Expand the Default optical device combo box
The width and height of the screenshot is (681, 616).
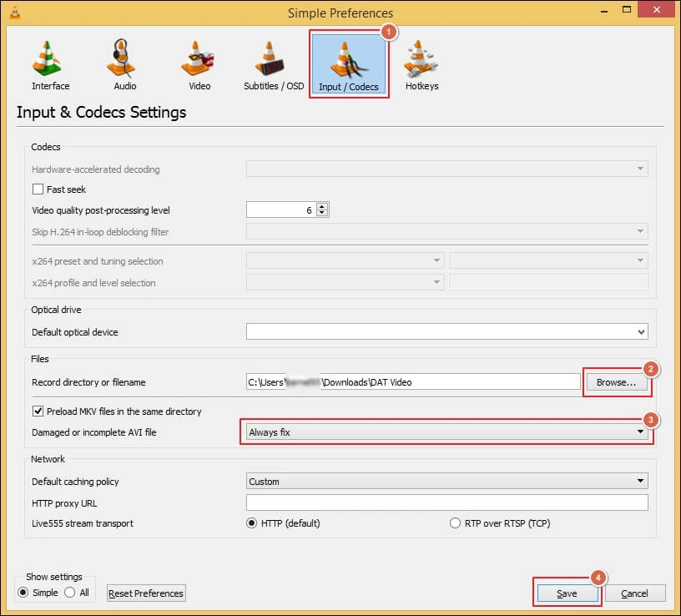tap(447, 332)
